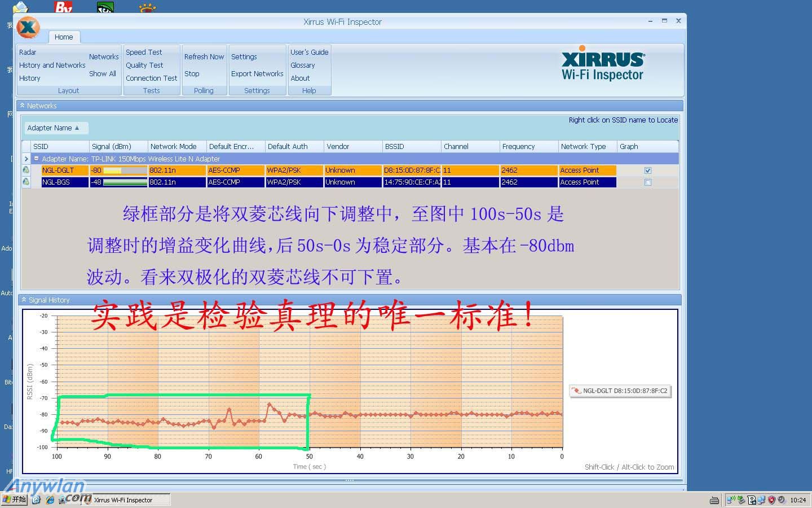Select the NGL-BGS SSID cell

point(65,182)
